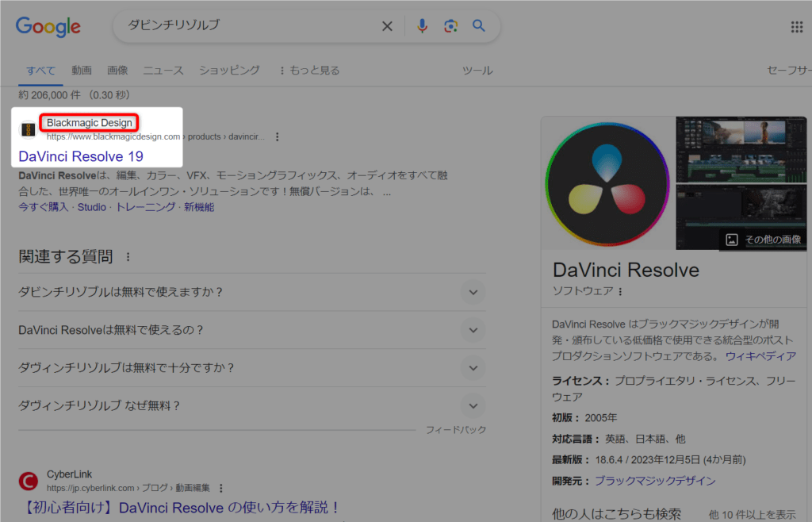Open more options for CyberLink result
The image size is (812, 522).
pos(221,488)
